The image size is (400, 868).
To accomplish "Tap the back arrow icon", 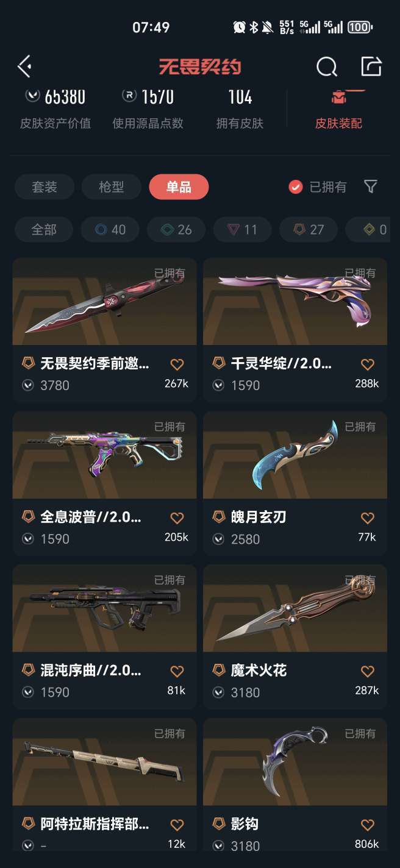I will tap(24, 66).
